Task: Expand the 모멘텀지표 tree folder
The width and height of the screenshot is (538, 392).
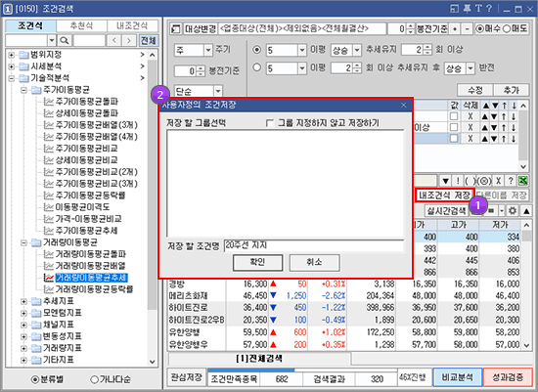Action: click(x=23, y=313)
